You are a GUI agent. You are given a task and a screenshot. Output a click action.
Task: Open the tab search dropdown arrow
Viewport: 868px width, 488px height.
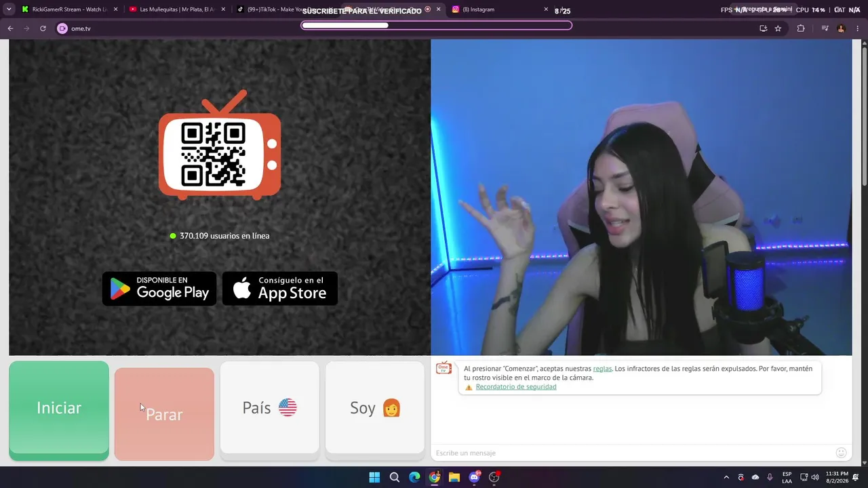pyautogui.click(x=9, y=9)
